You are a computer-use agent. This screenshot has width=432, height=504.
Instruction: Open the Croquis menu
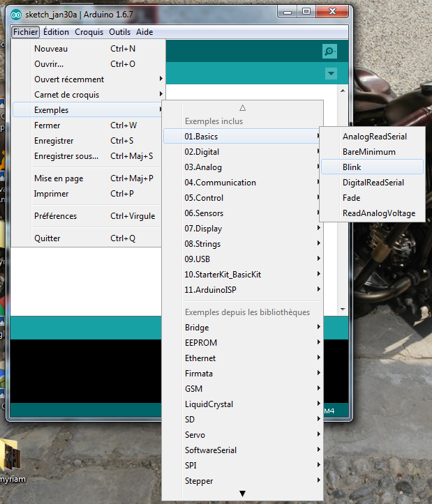coord(89,32)
